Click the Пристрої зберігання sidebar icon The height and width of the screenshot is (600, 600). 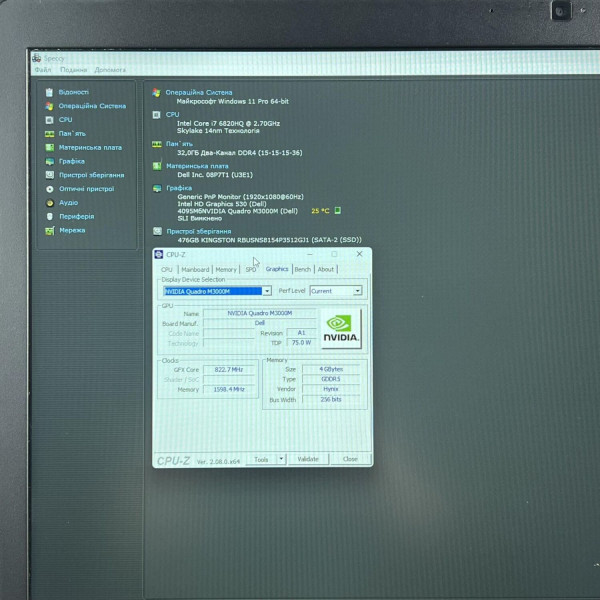coord(50,175)
